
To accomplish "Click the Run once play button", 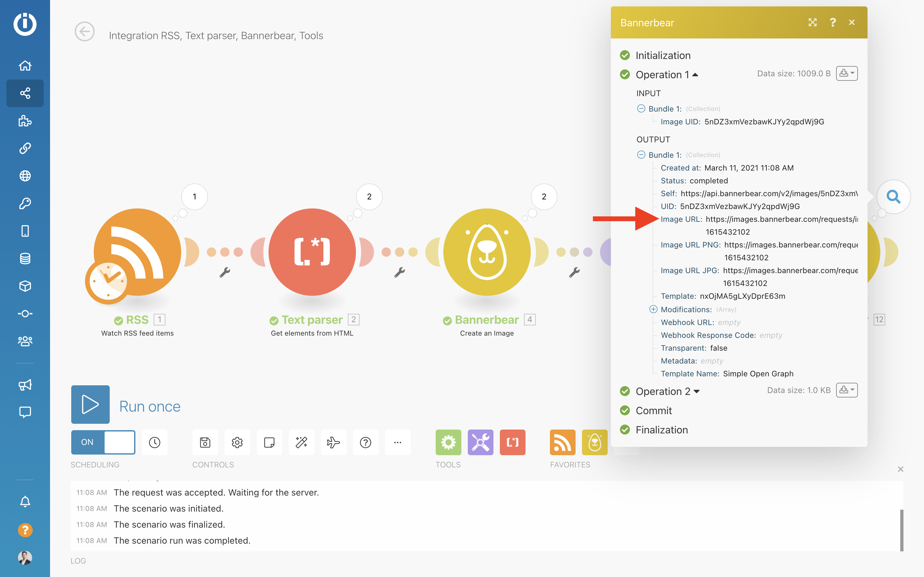I will click(x=90, y=405).
